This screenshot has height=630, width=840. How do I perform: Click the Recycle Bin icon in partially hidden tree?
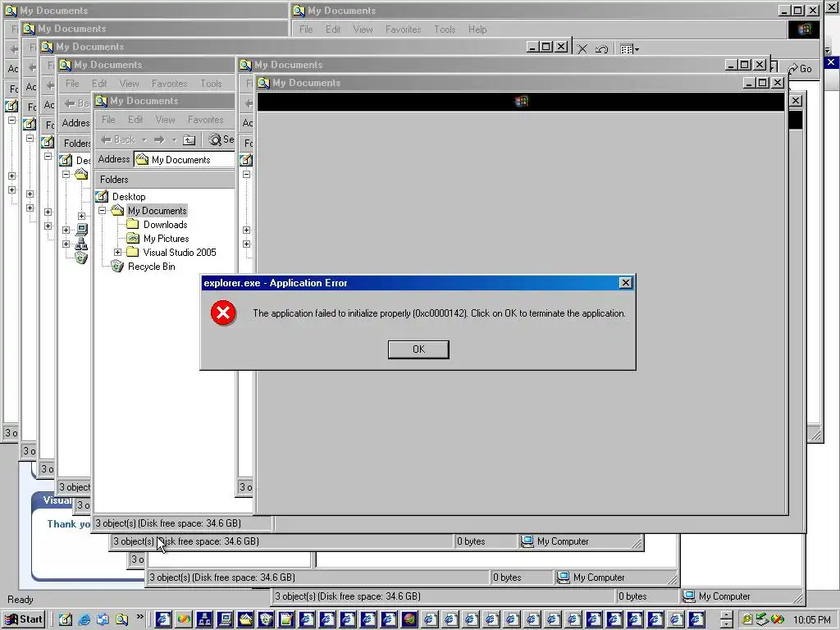[x=81, y=258]
